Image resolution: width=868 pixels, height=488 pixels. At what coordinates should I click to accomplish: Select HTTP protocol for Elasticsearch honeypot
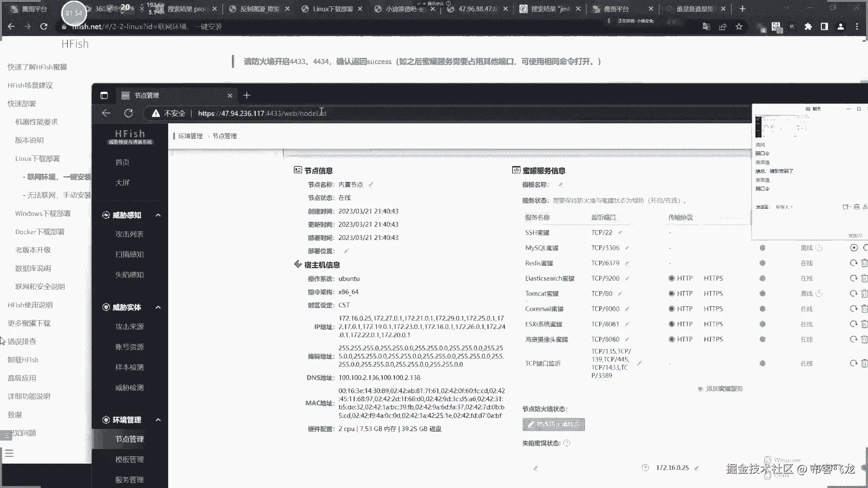pos(672,278)
